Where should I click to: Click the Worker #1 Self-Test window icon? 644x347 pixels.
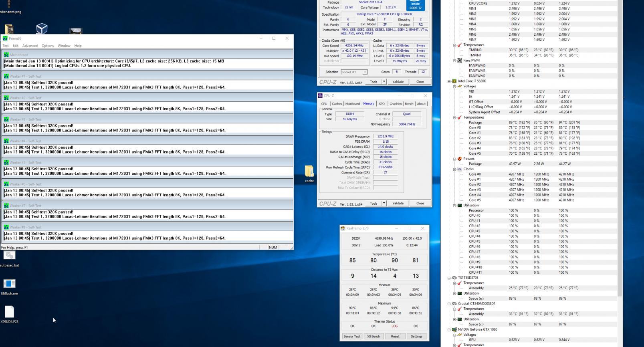6,76
